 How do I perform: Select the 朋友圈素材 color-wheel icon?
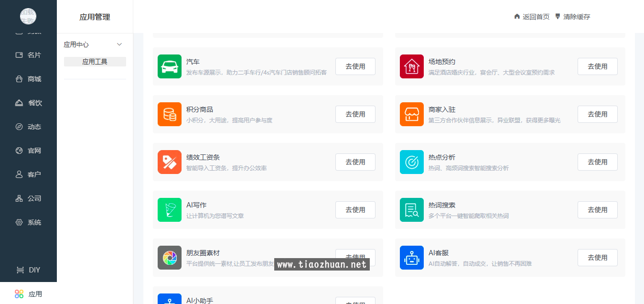pyautogui.click(x=170, y=258)
